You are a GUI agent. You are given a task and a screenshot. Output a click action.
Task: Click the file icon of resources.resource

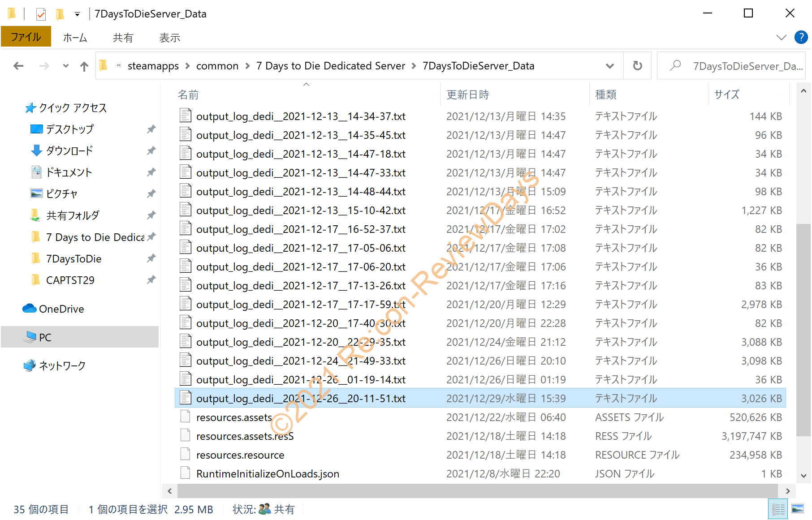pyautogui.click(x=186, y=455)
